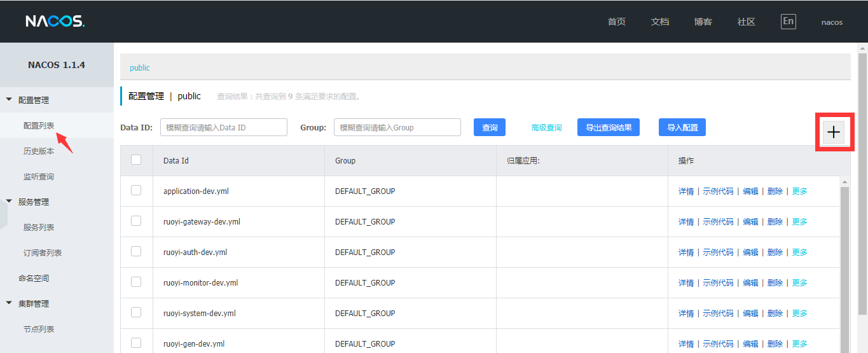Viewport: 868px width, 353px height.
Task: Open the 命名空间 sidebar item
Action: click(x=34, y=279)
